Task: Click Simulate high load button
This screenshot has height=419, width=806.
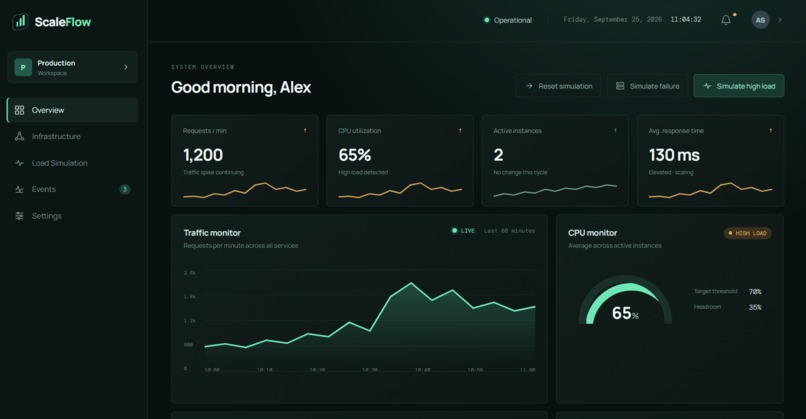Action: [x=739, y=86]
